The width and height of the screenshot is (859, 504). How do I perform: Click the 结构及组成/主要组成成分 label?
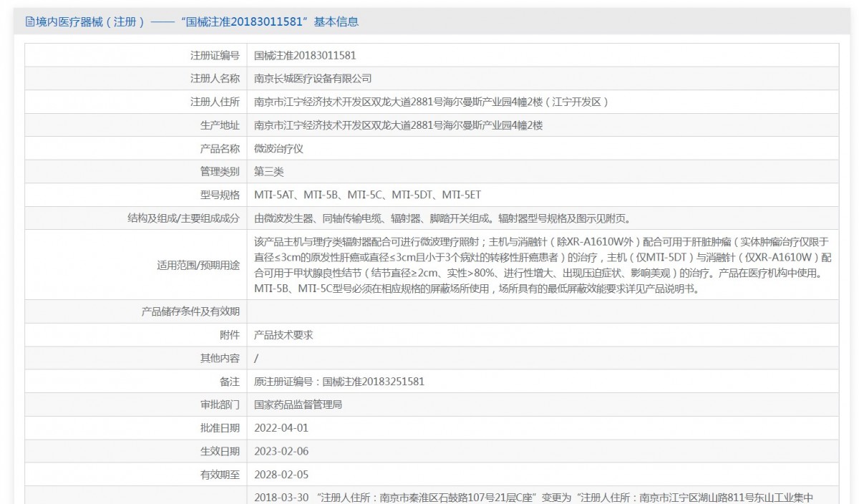(x=183, y=218)
